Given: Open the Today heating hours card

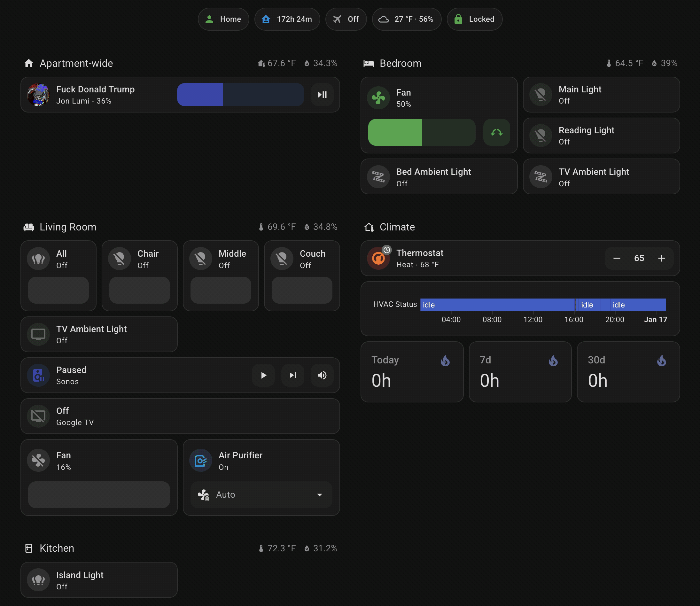Looking at the screenshot, I should click(x=412, y=372).
